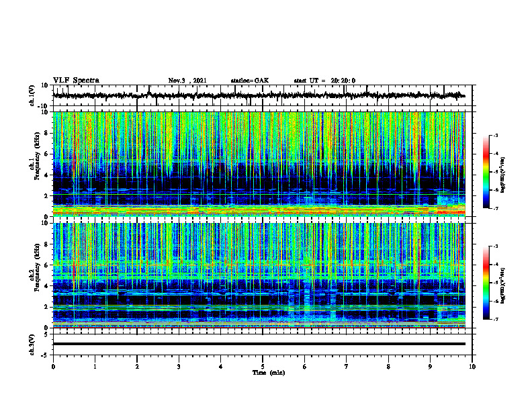Click time axis tick label "3"
The height and width of the screenshot is (411, 532).
coord(179,367)
